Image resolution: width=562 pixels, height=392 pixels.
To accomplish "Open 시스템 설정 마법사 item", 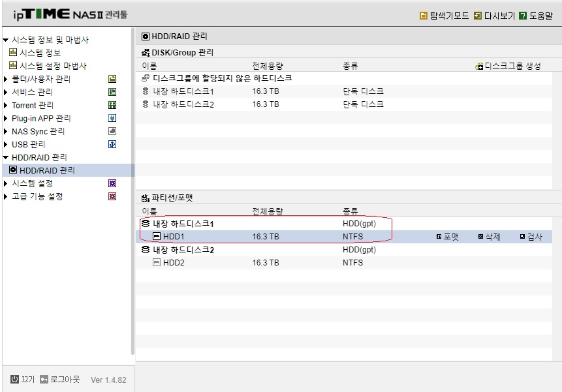I will [x=53, y=66].
